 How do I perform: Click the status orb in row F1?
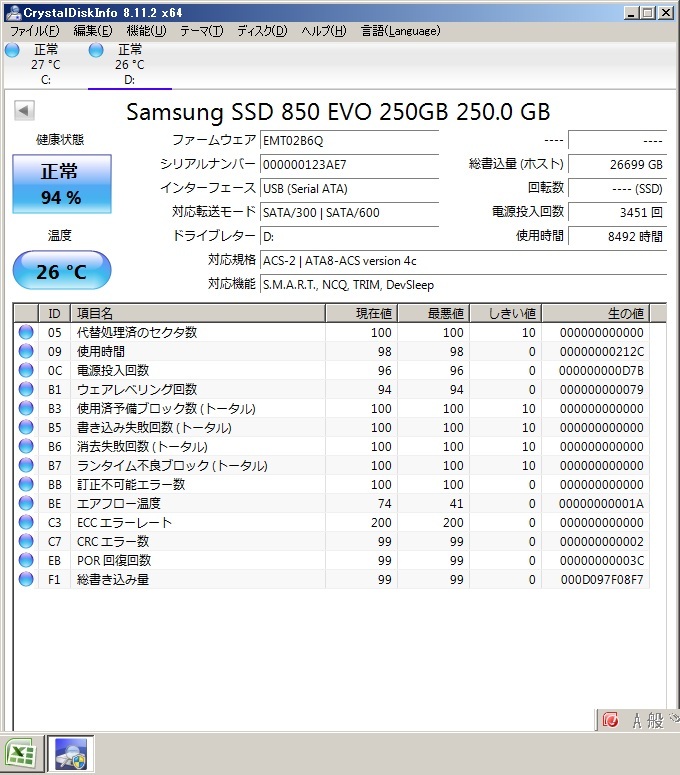(x=26, y=579)
